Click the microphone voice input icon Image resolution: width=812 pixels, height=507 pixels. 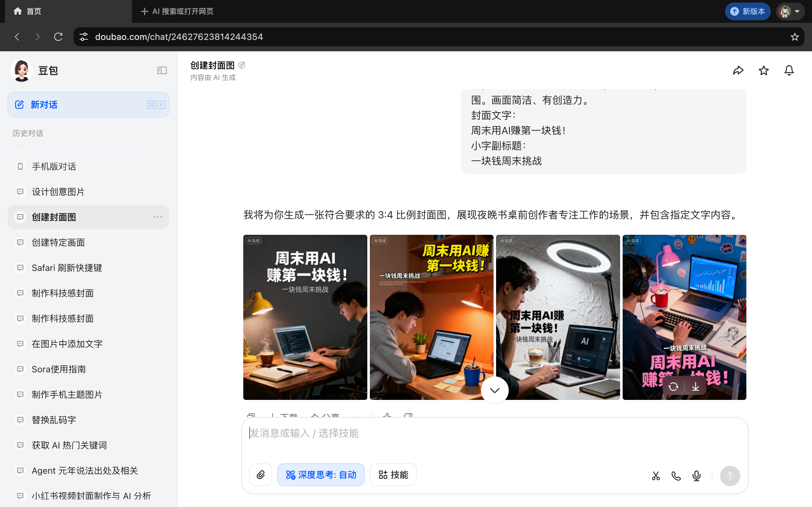point(696,476)
